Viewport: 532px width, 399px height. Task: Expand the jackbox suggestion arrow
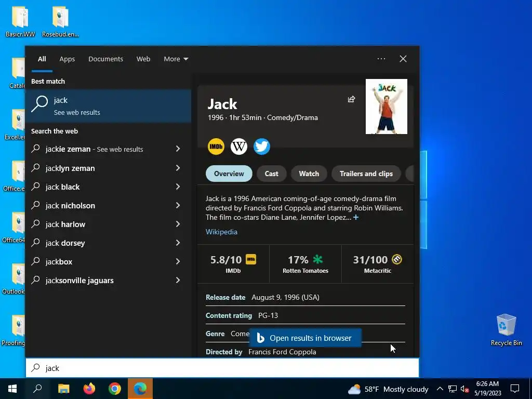(x=178, y=261)
